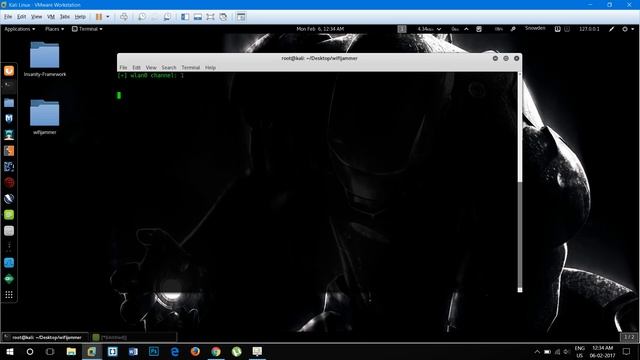This screenshot has width=640, height=360.
Task: Take a snapshot of the VM
Action: pos(142,17)
